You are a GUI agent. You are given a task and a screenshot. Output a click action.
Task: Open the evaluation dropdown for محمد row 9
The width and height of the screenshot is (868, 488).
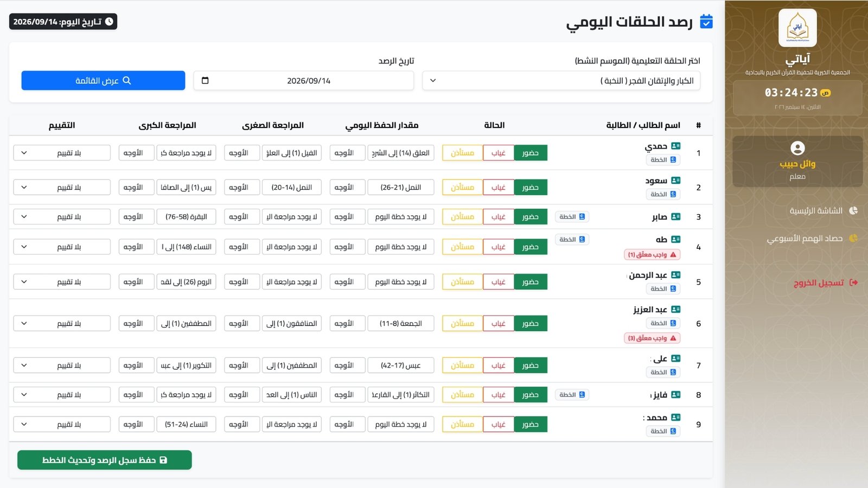click(62, 425)
